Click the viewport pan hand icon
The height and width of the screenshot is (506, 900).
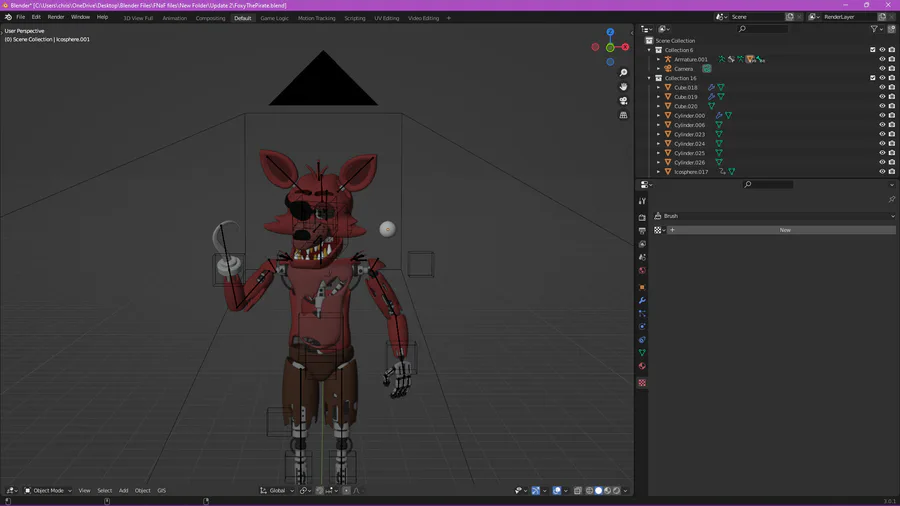(x=623, y=87)
